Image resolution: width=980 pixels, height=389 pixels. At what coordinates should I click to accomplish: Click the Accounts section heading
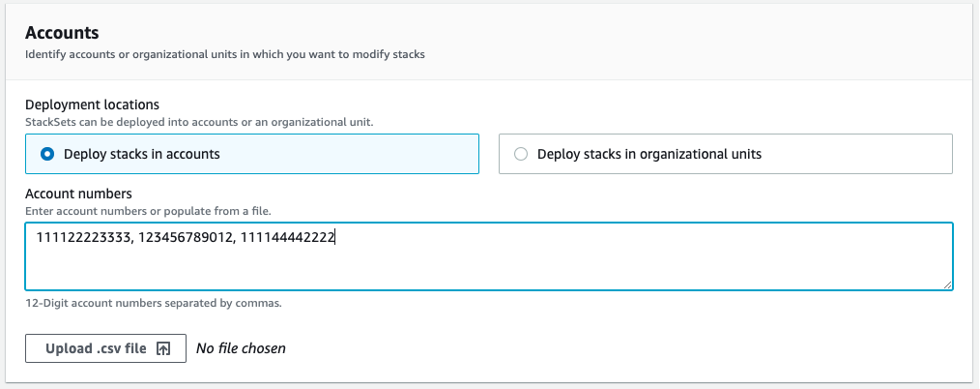(x=62, y=33)
